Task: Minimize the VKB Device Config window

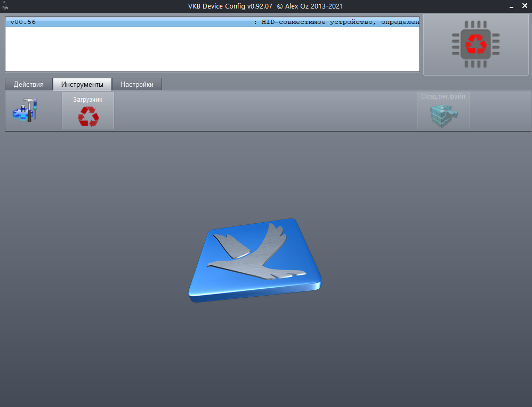Action: coord(511,6)
